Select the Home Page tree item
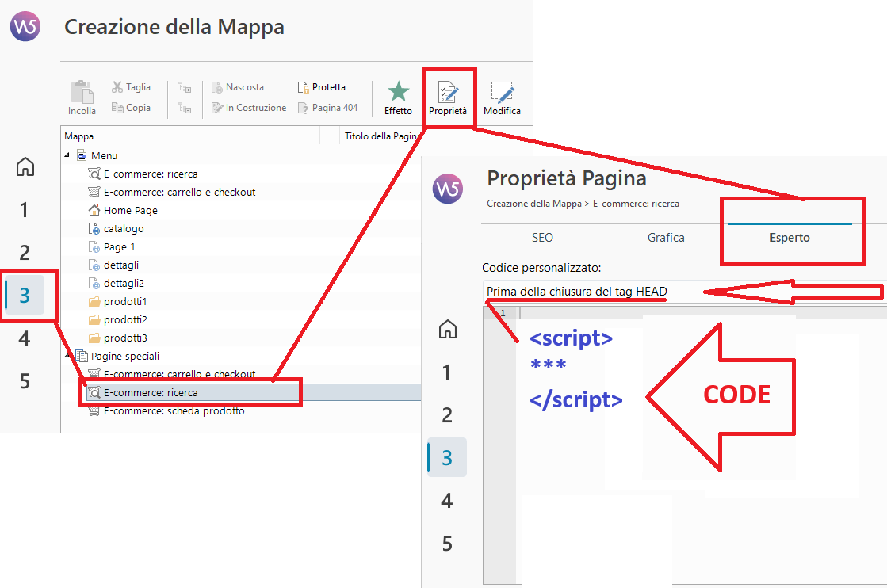This screenshot has height=588, width=887. (130, 211)
